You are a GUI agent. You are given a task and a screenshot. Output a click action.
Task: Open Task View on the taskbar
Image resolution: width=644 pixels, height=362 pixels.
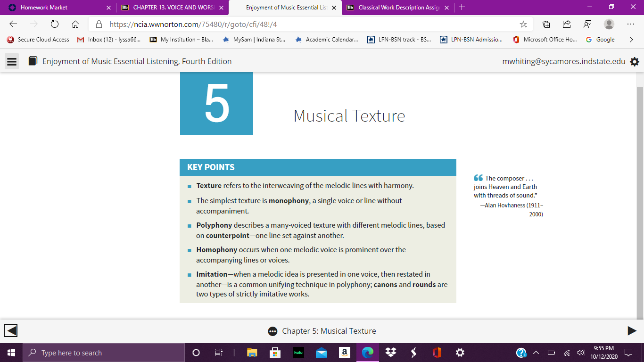tap(219, 353)
